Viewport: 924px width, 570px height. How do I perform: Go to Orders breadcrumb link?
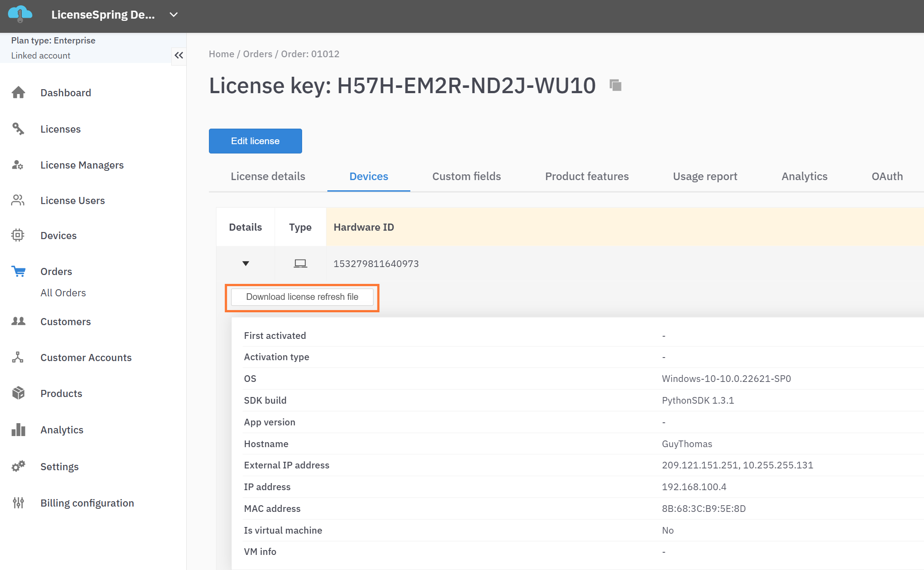(x=257, y=54)
